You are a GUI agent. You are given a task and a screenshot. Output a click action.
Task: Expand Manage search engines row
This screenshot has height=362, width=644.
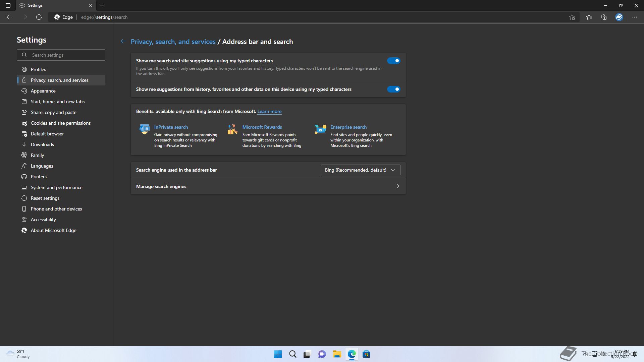click(268, 186)
